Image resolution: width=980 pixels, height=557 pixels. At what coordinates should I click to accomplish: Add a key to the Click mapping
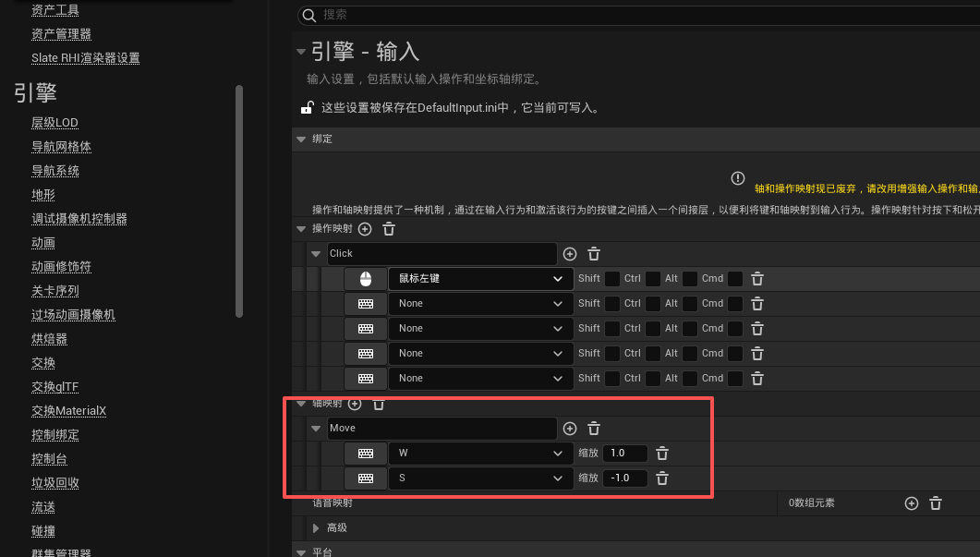pos(569,254)
